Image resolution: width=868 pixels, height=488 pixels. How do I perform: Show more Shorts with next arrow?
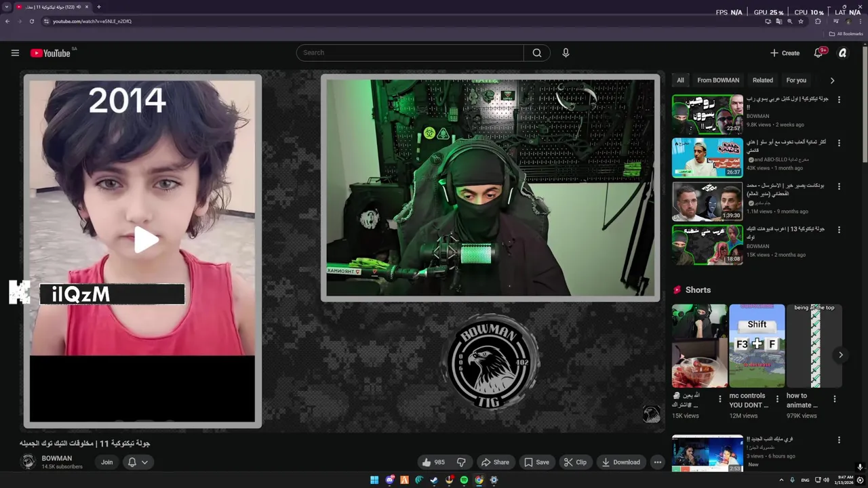pos(840,354)
